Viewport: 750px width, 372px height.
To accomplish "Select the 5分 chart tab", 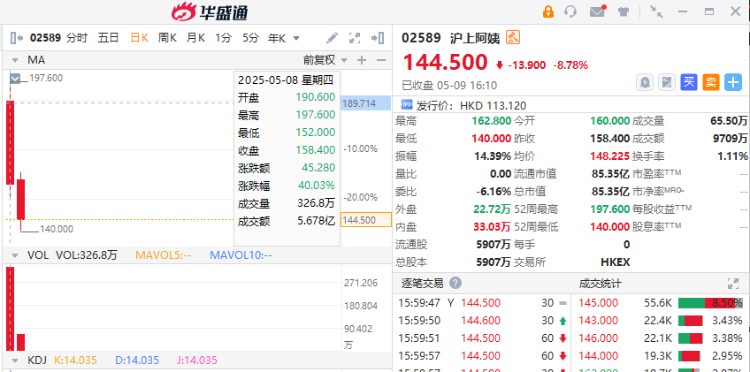I will coord(250,38).
